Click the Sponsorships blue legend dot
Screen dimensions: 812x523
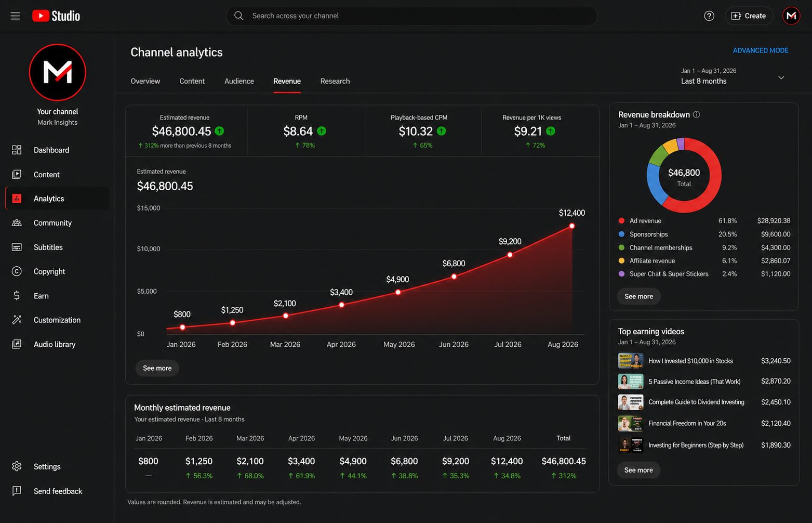click(621, 234)
